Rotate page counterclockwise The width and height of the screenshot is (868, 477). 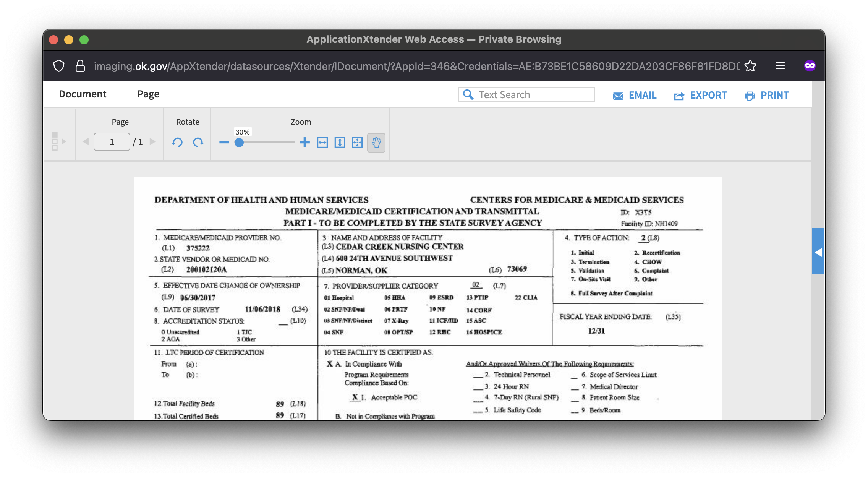coord(177,142)
